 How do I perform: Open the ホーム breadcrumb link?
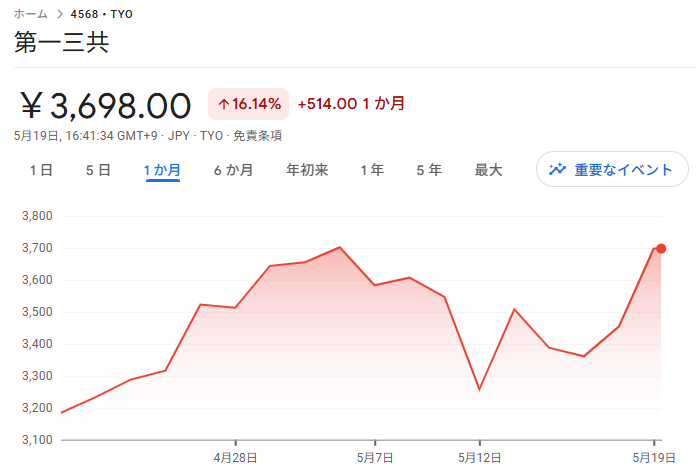[31, 14]
